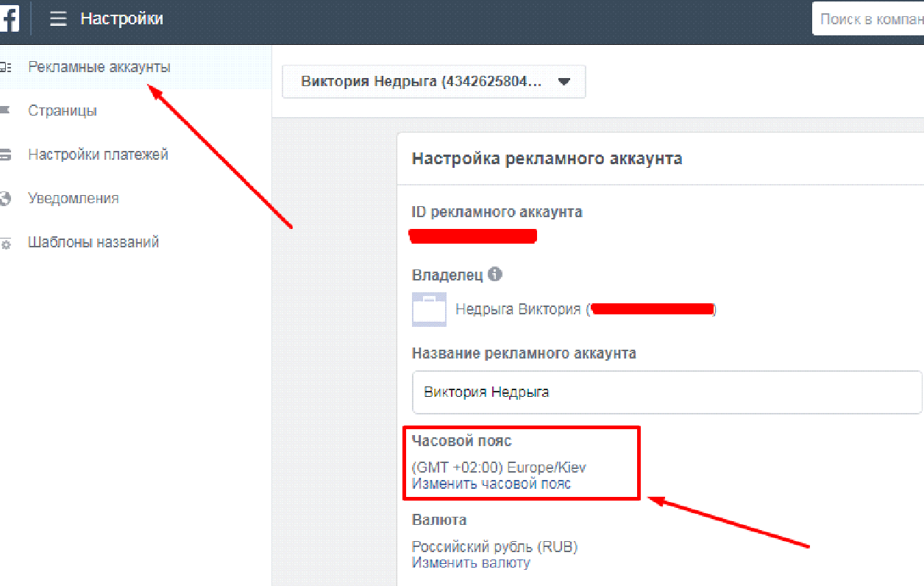This screenshot has height=586, width=924.
Task: Open Шаблоны названий in the sidebar
Action: click(93, 242)
